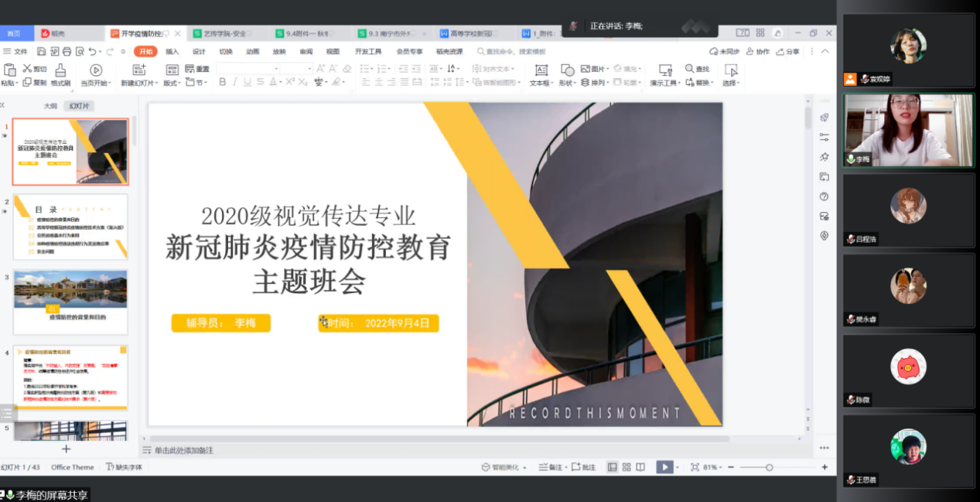980x502 pixels.
Task: Click the Save icon in quick access toolbar
Action: coord(41,52)
